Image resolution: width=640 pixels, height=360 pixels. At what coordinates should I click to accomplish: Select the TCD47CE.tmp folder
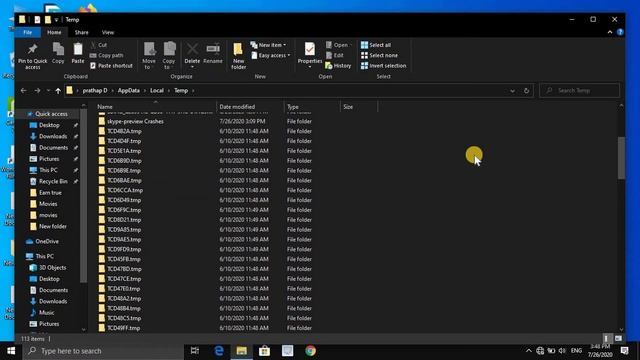124,279
